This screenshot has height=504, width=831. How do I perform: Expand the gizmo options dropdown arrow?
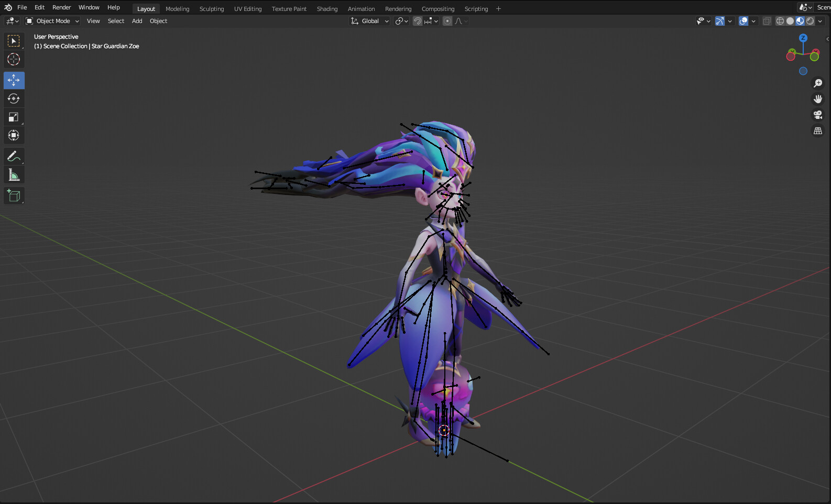pyautogui.click(x=730, y=21)
